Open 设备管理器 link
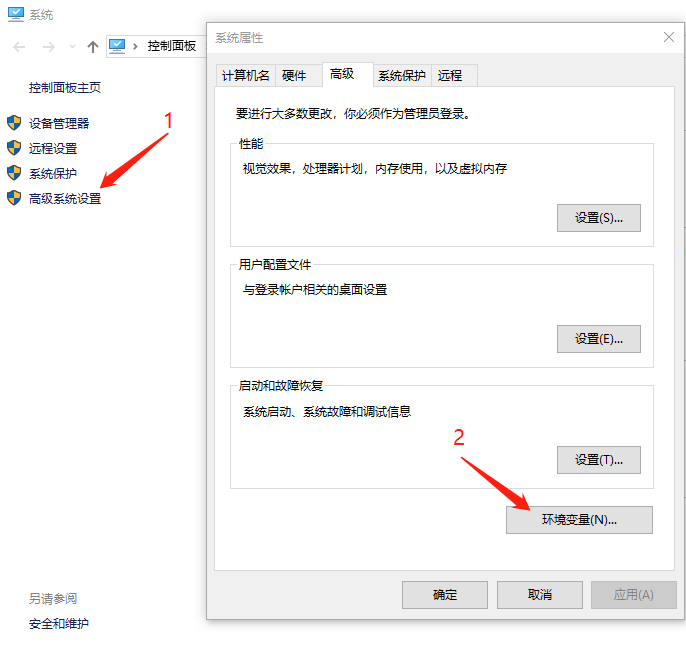This screenshot has height=648, width=686. point(59,123)
